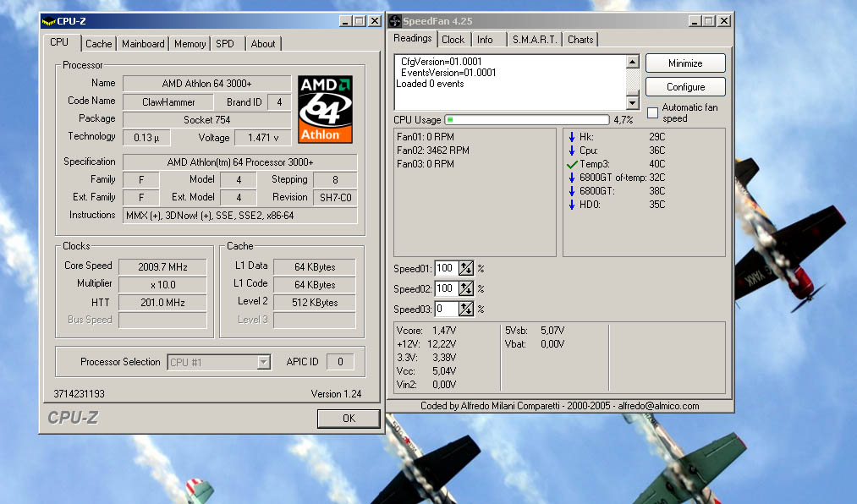The height and width of the screenshot is (504, 857).
Task: Click the Speed01 value field
Action: click(447, 268)
